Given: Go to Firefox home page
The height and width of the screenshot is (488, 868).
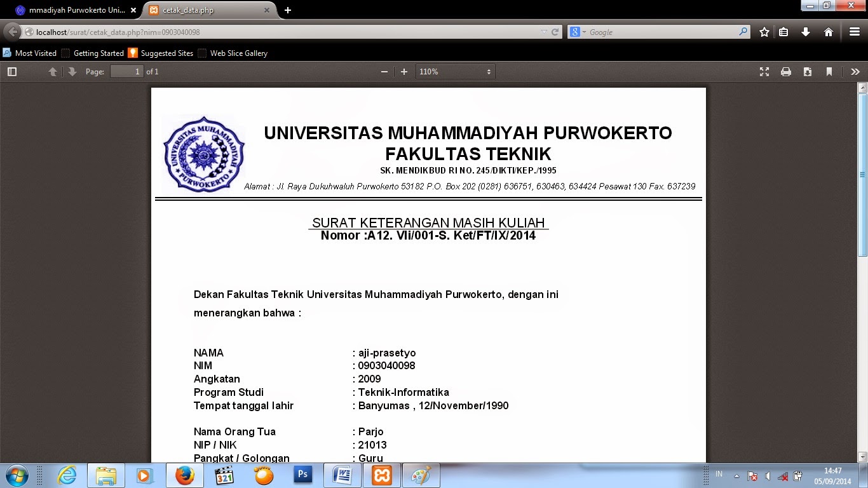Looking at the screenshot, I should 829,32.
